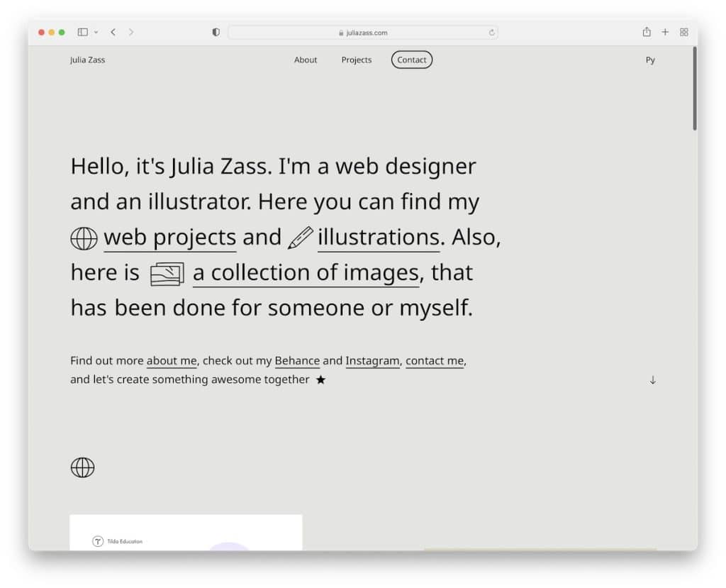Switch language via the Py link
726x588 pixels.
649,60
